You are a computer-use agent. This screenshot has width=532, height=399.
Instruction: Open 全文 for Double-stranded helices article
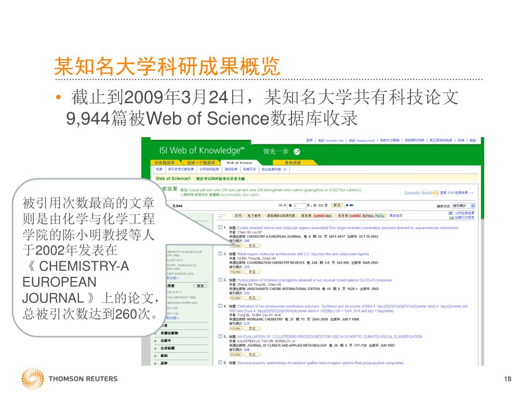pyautogui.click(x=252, y=246)
